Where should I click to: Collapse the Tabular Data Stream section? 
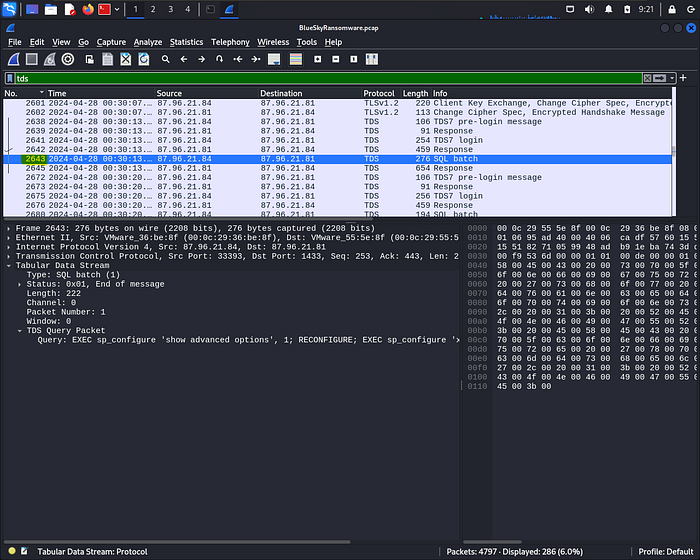(8, 265)
